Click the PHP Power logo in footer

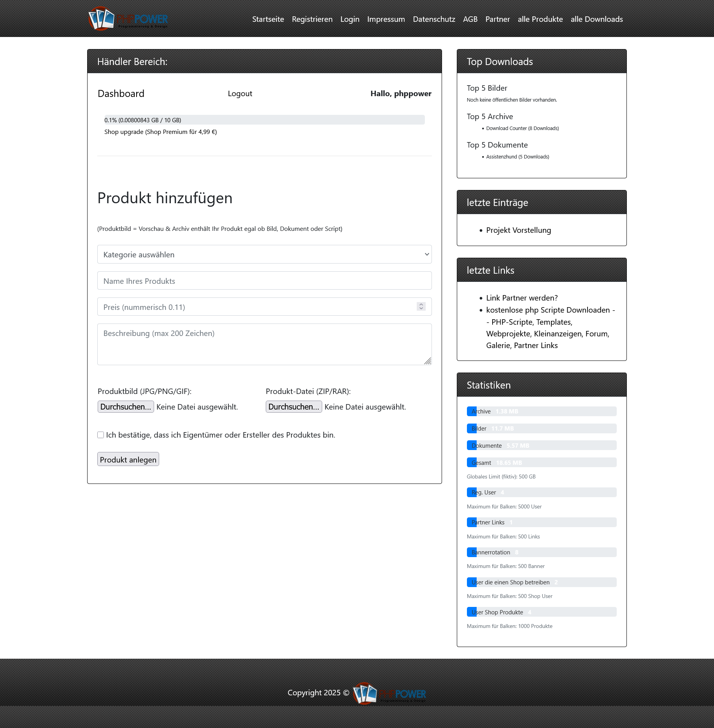tap(389, 693)
